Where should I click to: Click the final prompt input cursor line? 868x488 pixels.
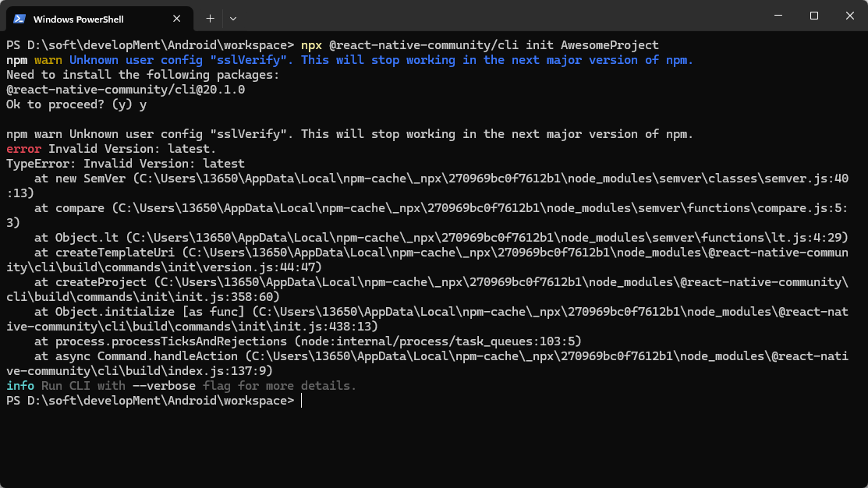(154, 401)
